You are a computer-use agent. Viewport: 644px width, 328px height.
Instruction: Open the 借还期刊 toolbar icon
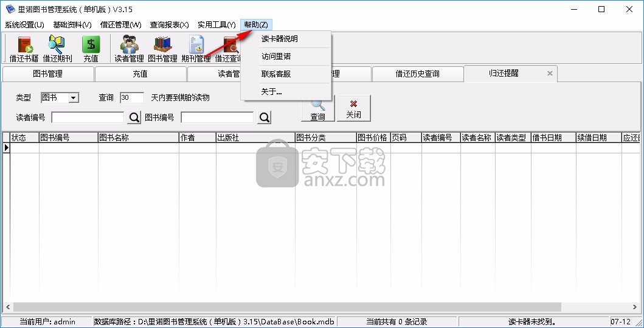pyautogui.click(x=58, y=49)
